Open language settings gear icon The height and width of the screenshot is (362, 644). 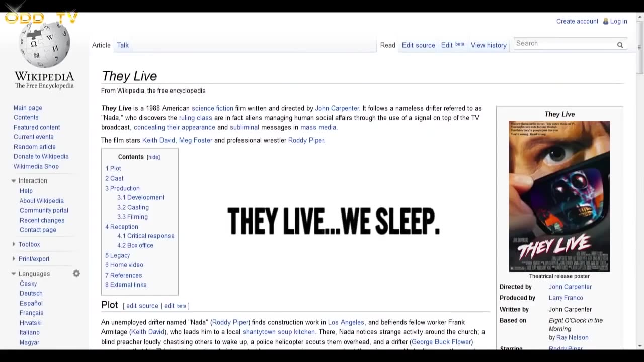76,274
